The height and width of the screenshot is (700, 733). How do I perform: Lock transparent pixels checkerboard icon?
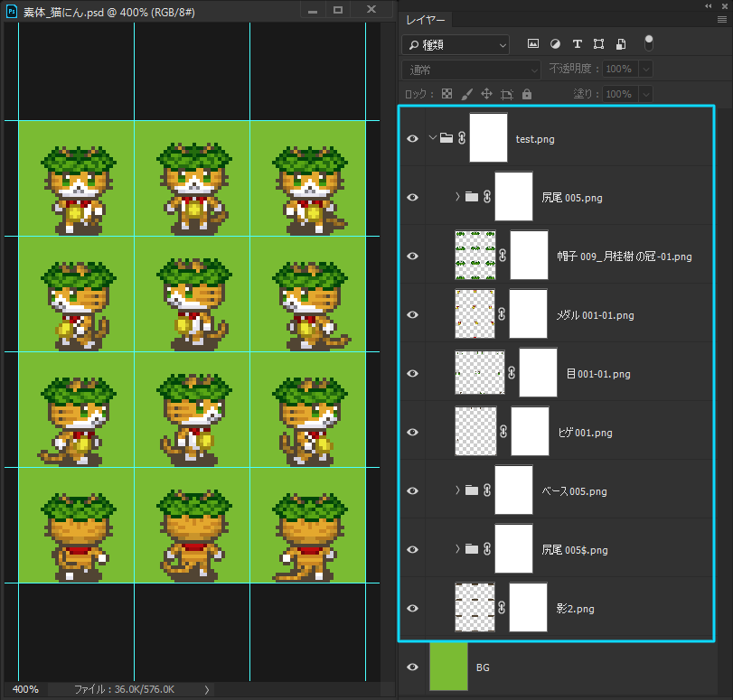point(446,94)
